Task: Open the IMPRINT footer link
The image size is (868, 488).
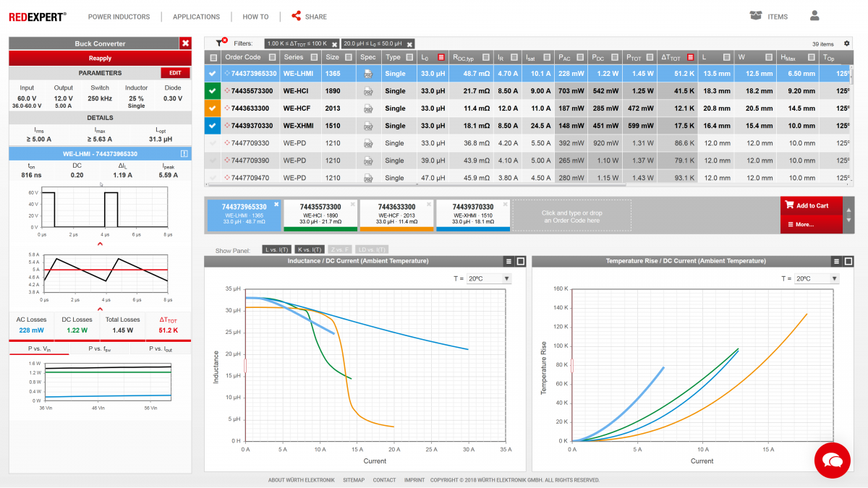Action: coord(414,480)
